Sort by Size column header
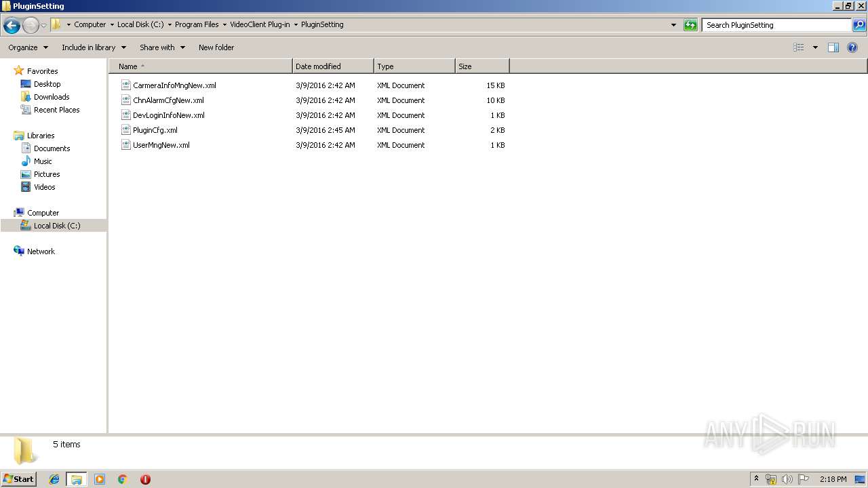The height and width of the screenshot is (488, 868). [482, 66]
